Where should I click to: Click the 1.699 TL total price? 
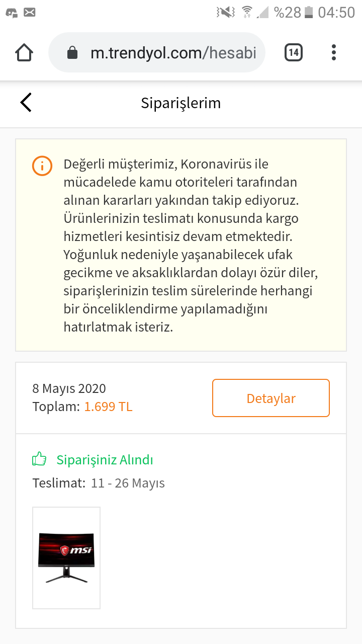tap(108, 407)
